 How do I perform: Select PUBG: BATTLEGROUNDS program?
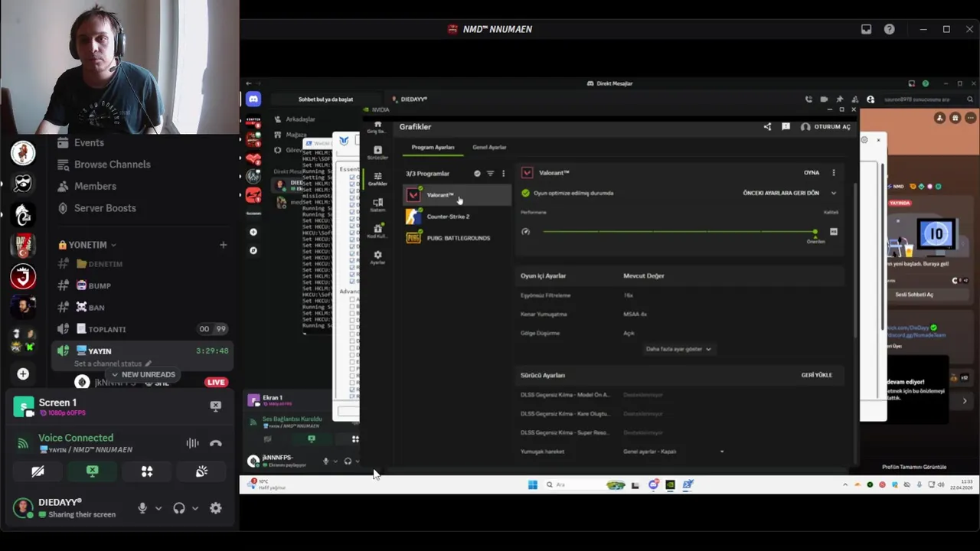click(457, 238)
